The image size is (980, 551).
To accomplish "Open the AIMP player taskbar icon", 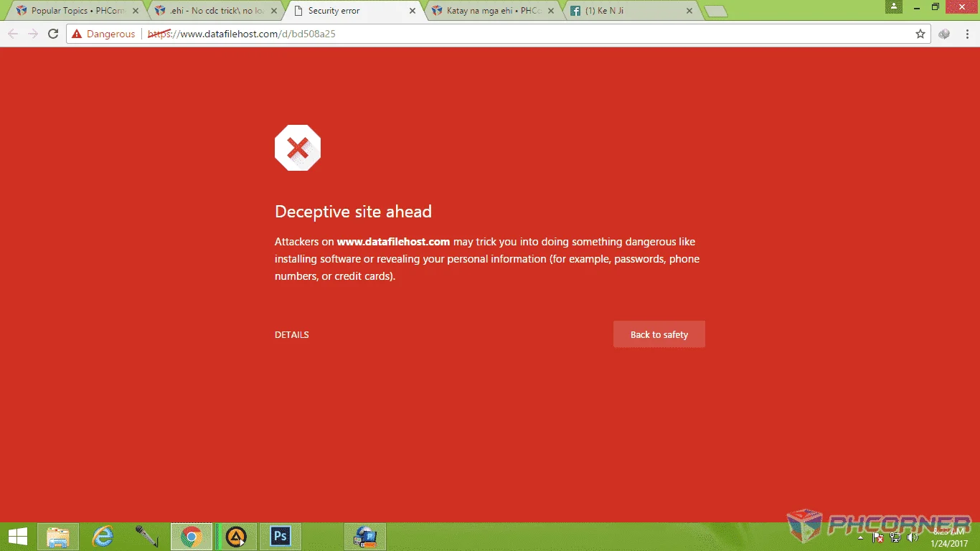I will (236, 537).
